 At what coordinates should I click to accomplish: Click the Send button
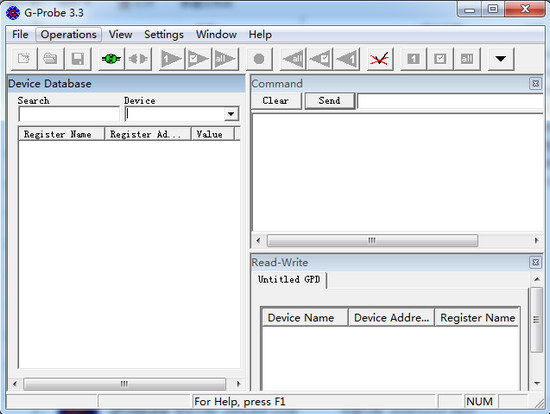[330, 101]
